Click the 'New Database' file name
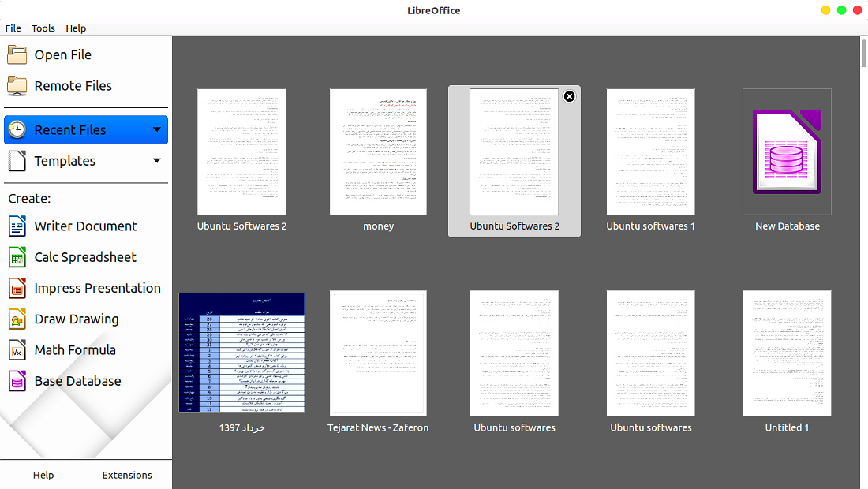 click(788, 226)
